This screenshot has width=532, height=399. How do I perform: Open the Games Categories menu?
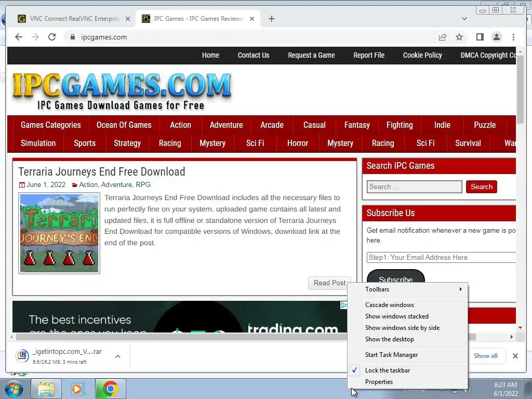click(x=50, y=125)
